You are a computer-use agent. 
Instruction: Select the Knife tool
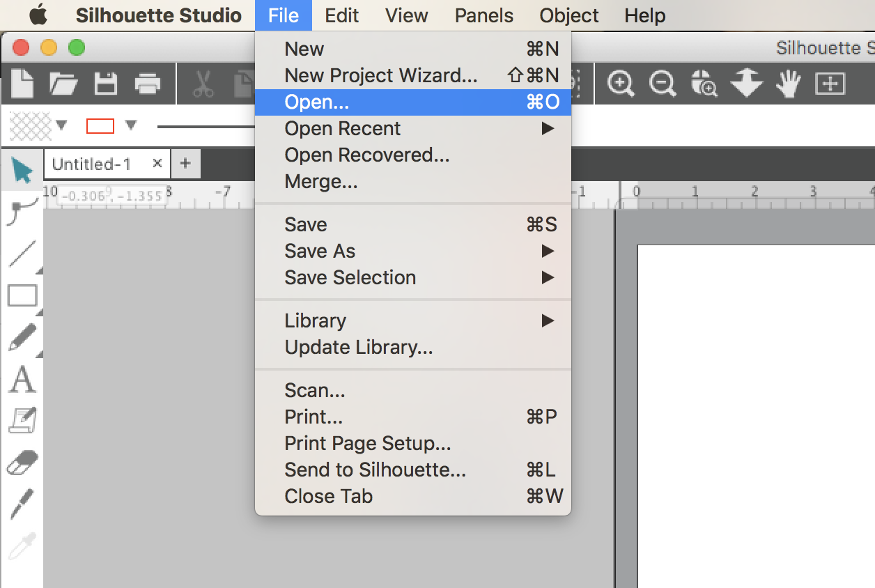(x=21, y=502)
